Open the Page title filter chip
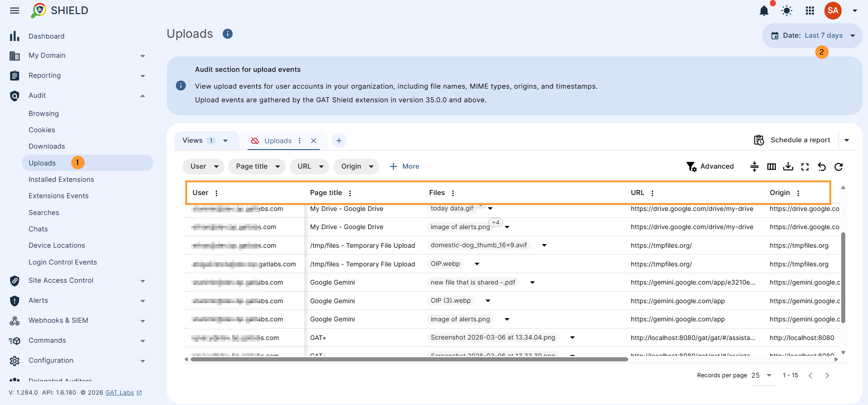The image size is (868, 405). tap(257, 166)
